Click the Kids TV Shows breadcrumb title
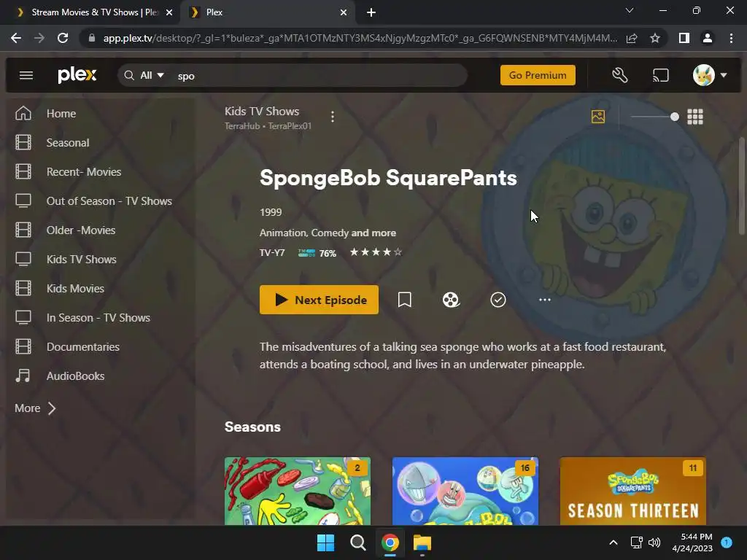Image resolution: width=747 pixels, height=560 pixels. click(262, 111)
